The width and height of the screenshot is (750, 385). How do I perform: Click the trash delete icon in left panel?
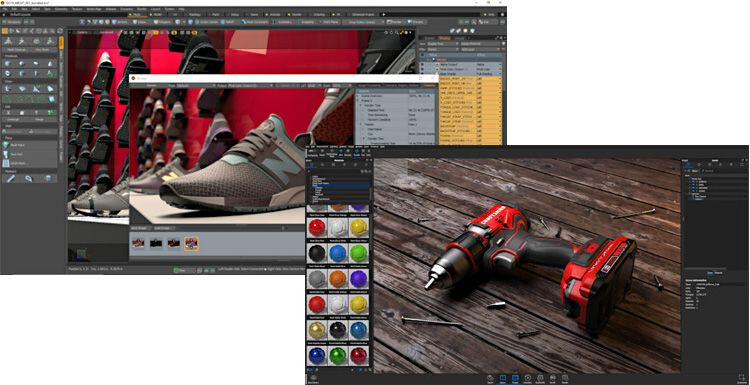(48, 178)
